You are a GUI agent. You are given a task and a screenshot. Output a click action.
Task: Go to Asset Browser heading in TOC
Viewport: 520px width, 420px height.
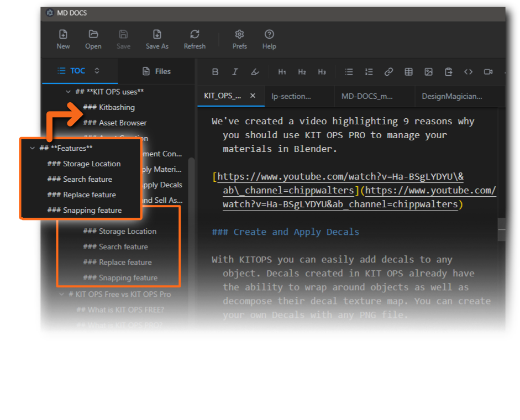point(115,123)
